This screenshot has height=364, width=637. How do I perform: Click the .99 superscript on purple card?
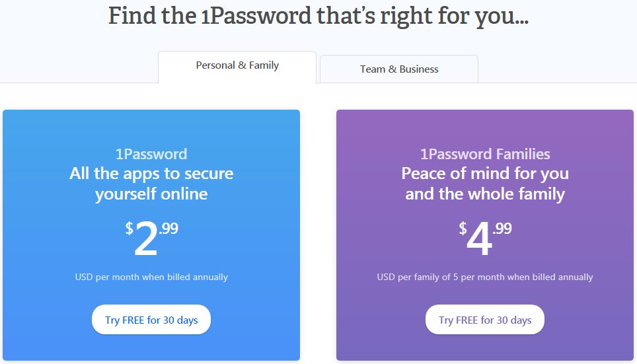(x=502, y=229)
